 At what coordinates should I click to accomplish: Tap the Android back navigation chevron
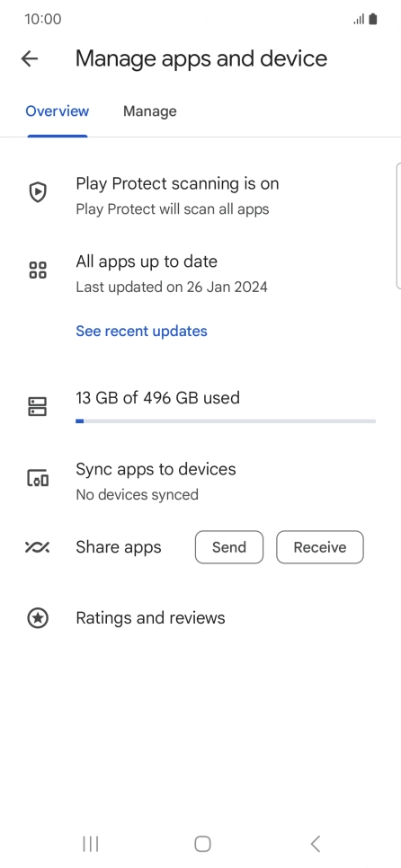click(x=316, y=844)
